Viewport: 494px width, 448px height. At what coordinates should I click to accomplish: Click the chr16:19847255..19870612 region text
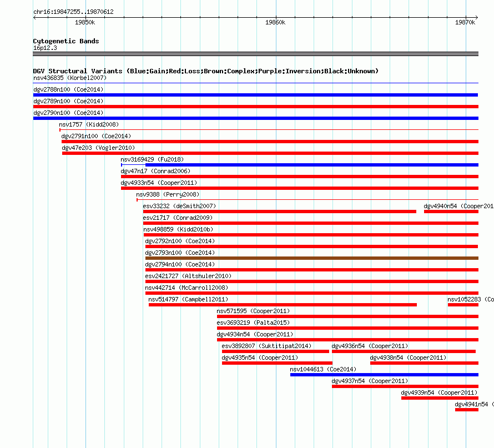pos(73,12)
